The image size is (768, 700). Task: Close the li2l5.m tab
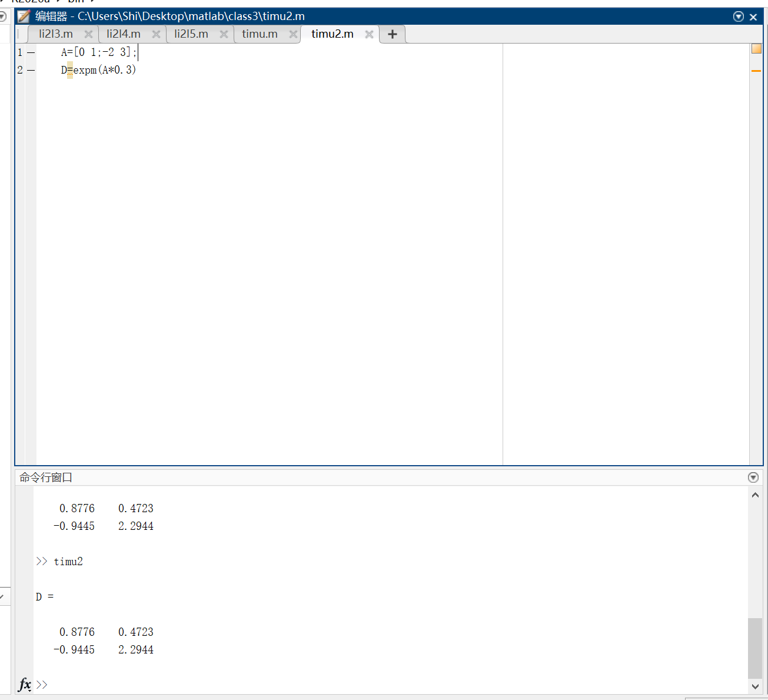(224, 34)
